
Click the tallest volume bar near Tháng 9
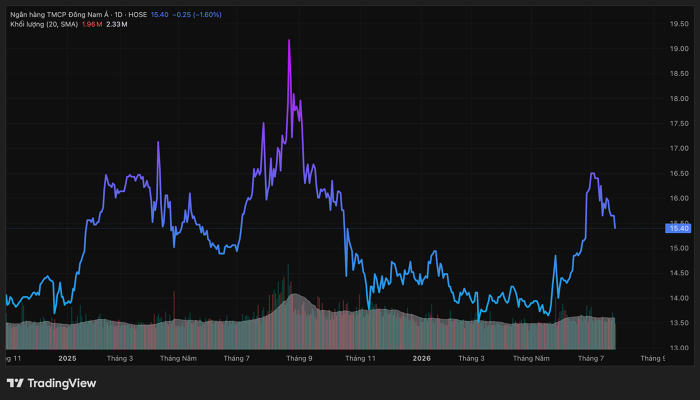coord(288,306)
